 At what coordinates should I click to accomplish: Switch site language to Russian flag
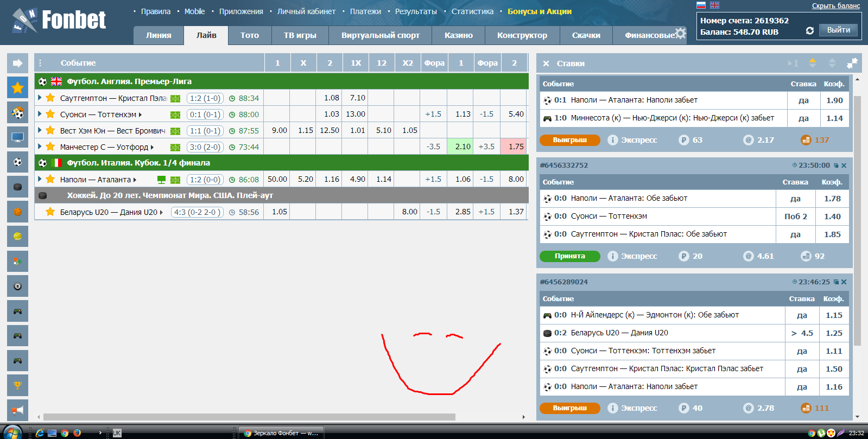tap(701, 5)
